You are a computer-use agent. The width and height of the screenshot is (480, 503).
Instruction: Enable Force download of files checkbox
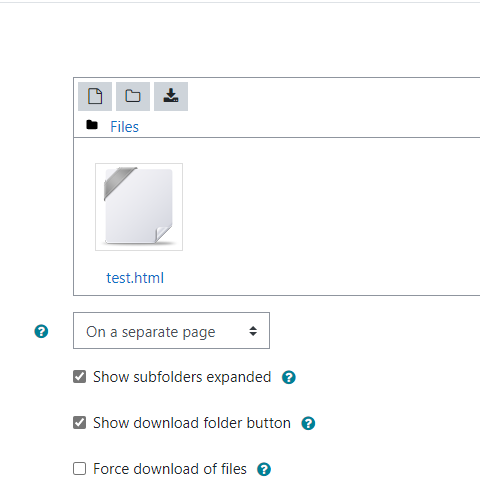point(80,468)
